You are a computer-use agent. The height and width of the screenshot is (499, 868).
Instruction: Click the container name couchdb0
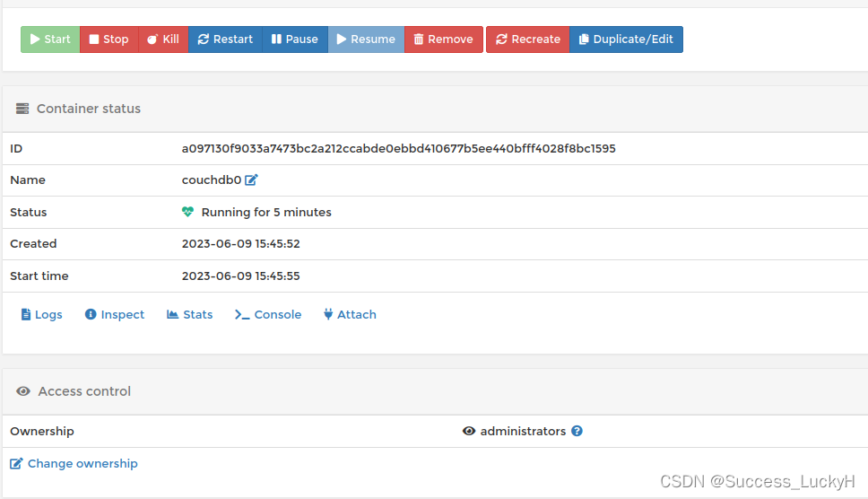tap(212, 180)
